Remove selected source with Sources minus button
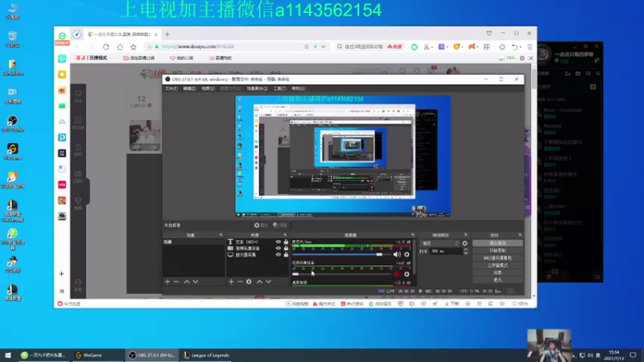Image resolution: width=644 pixels, height=362 pixels. pos(240,282)
